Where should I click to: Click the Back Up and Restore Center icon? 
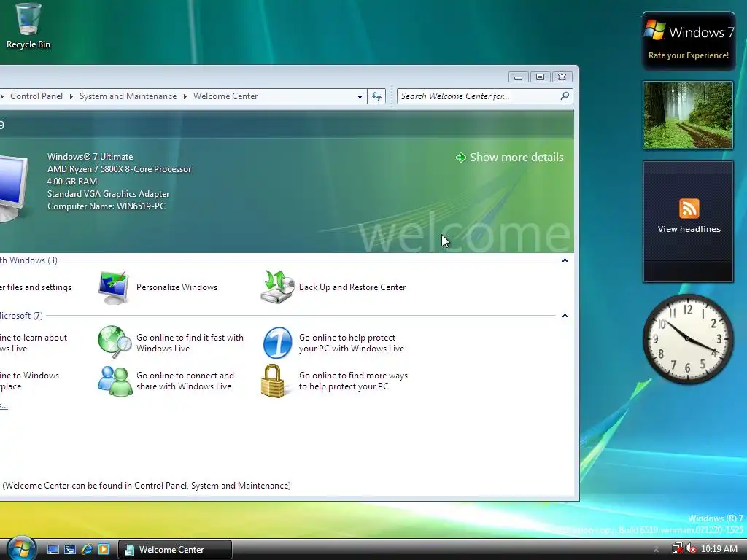coord(278,287)
